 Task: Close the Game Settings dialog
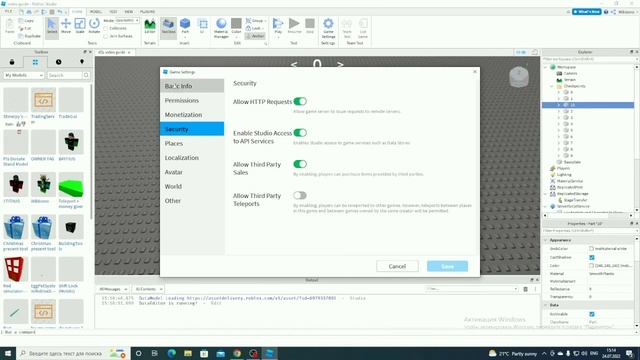pyautogui.click(x=475, y=71)
